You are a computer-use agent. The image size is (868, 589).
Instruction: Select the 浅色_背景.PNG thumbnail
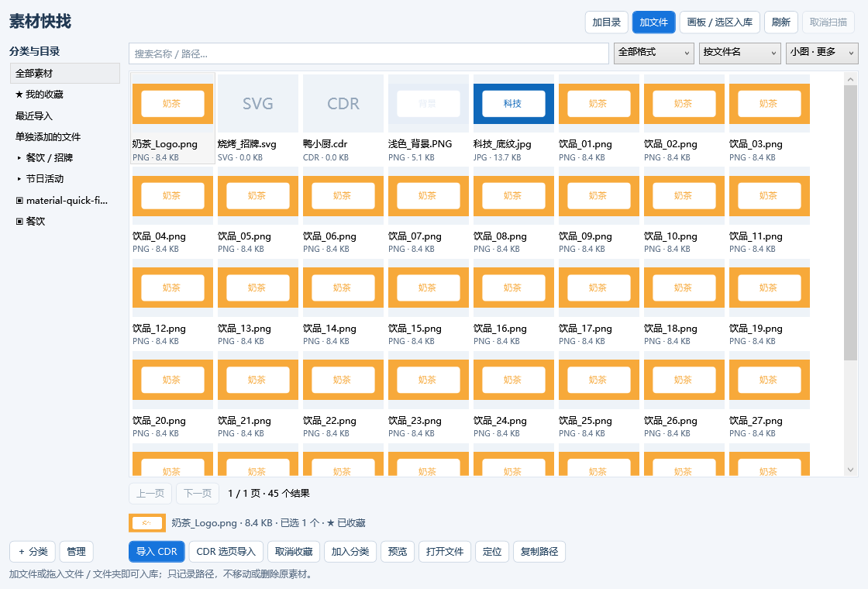point(429,104)
